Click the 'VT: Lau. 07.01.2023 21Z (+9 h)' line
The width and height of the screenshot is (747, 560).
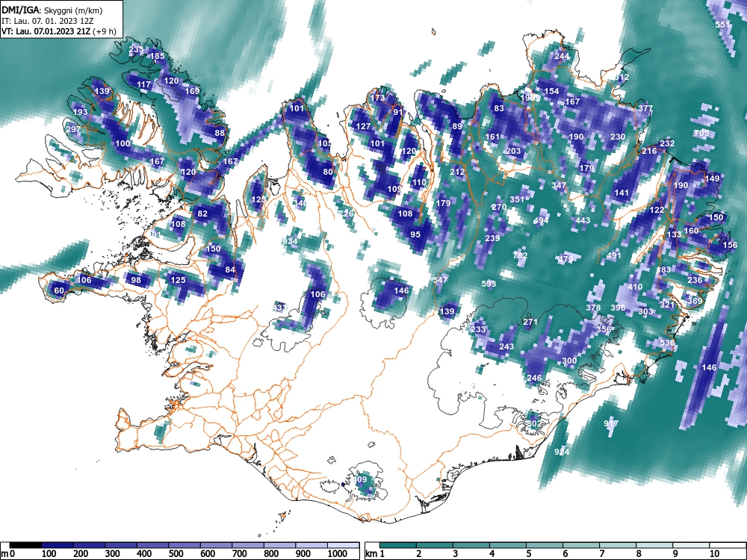coord(59,31)
